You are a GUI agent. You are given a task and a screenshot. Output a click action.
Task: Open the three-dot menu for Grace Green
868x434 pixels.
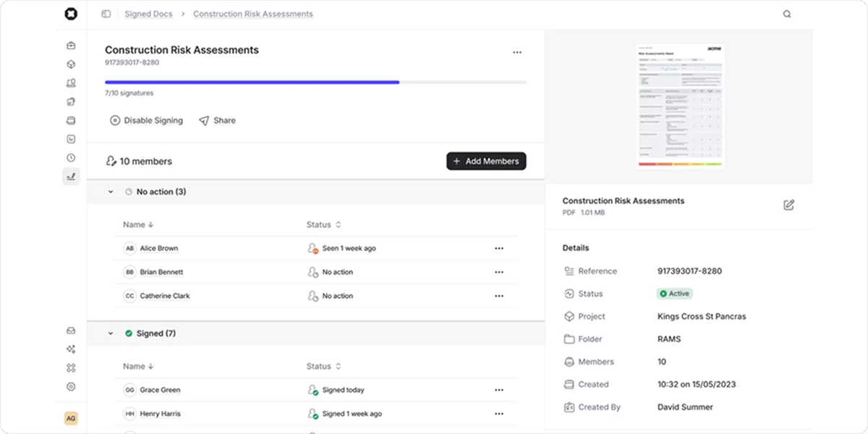point(499,390)
